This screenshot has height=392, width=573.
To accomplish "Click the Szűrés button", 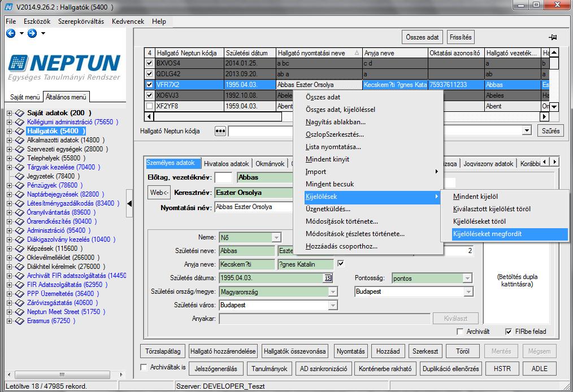I will [550, 131].
